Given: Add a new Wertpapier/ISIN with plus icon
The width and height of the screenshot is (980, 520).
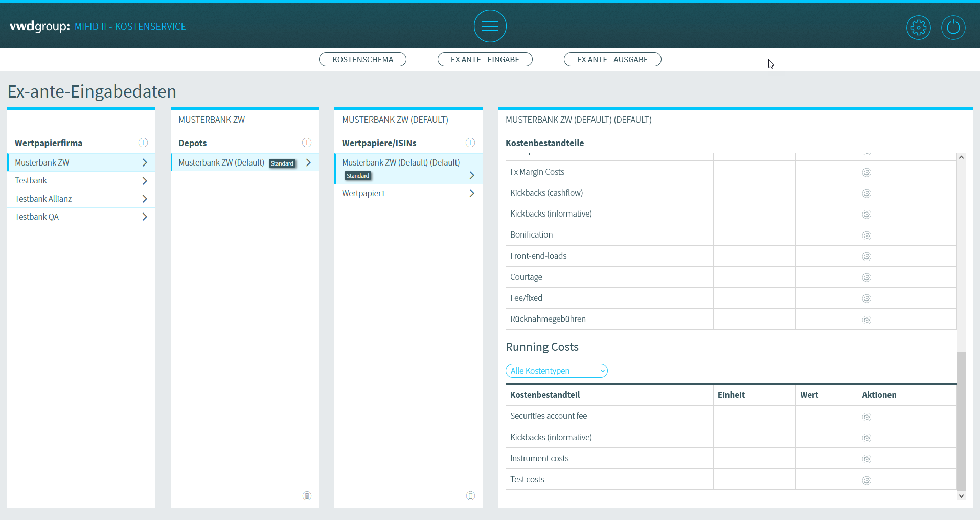Looking at the screenshot, I should 470,143.
